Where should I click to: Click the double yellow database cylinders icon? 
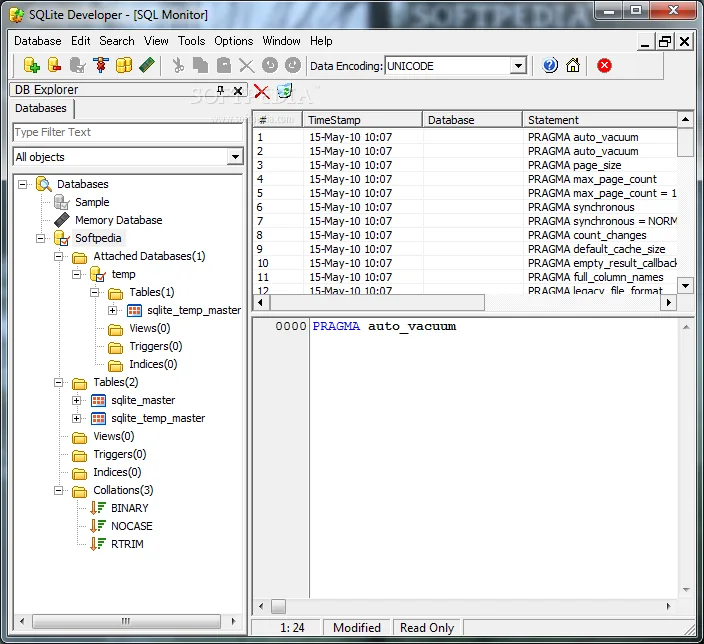124,66
